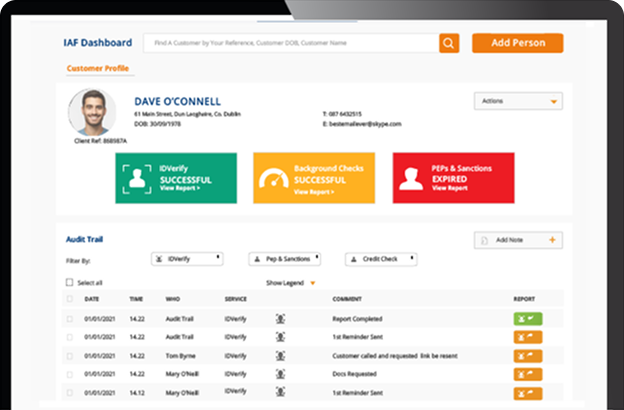Viewport: 624px width, 410px height.
Task: Check the box for the Tom Byrne row
Action: click(70, 356)
